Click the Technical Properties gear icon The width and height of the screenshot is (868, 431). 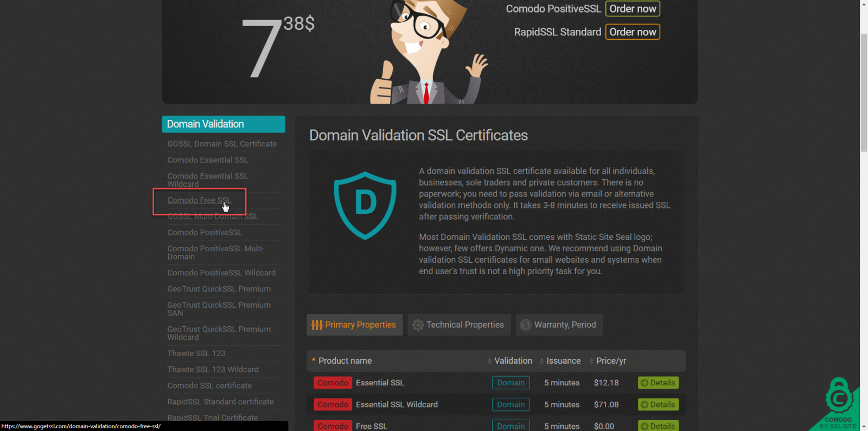point(418,325)
